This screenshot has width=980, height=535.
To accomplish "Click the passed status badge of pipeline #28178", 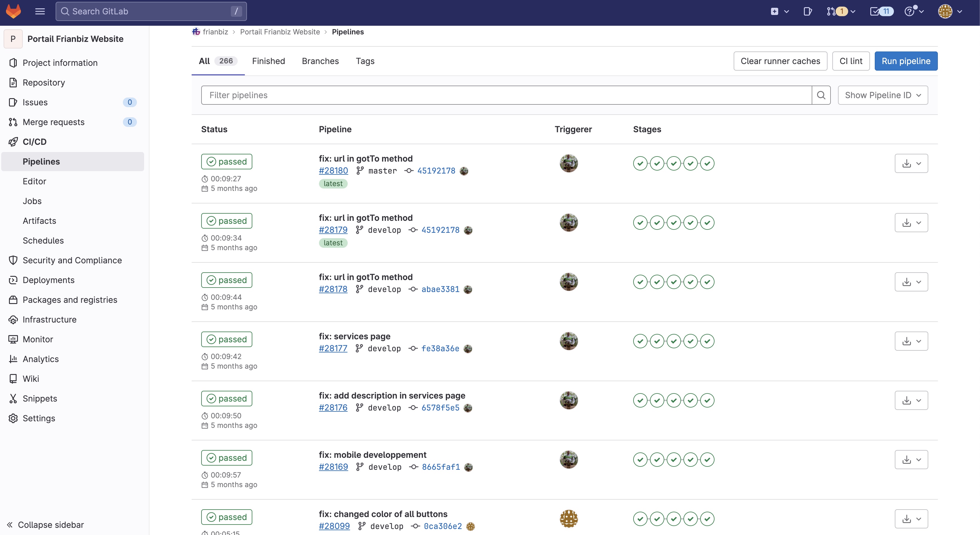I will pos(226,280).
